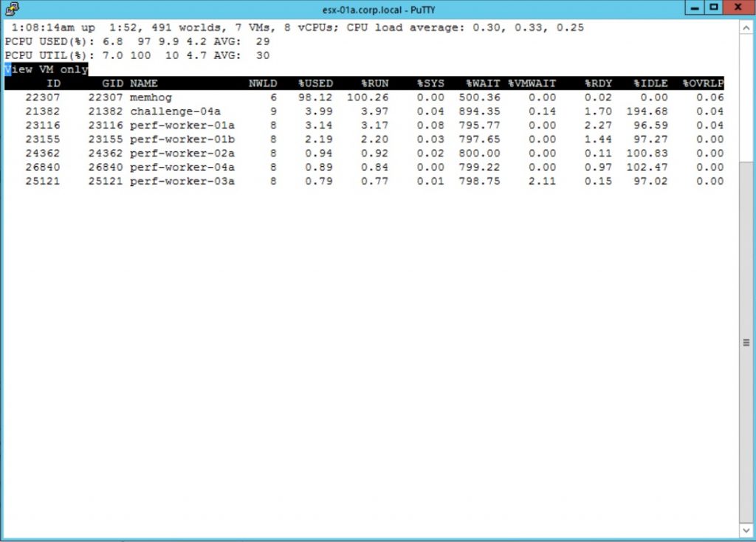Click the %RUN column header
Screen dimensions: 756x542
tap(374, 83)
